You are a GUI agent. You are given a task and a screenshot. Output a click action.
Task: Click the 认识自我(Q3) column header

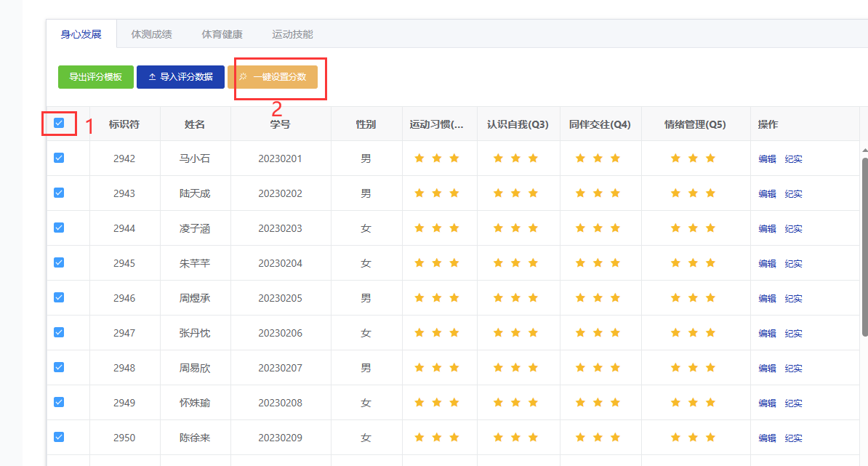pos(518,124)
